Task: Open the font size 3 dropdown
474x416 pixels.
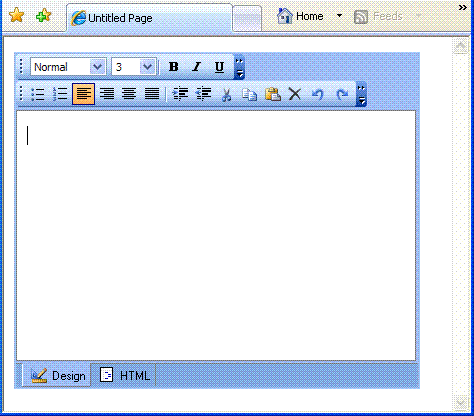Action: (147, 67)
